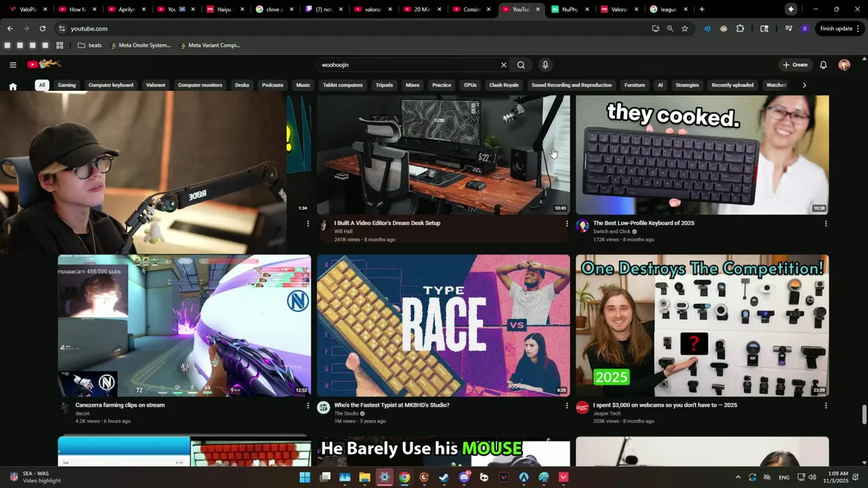Go to YouTube home via the logo

[x=44, y=64]
